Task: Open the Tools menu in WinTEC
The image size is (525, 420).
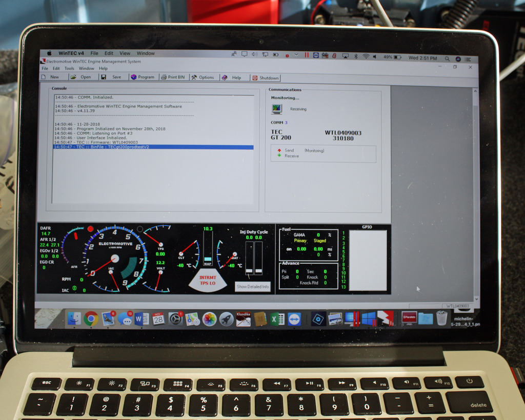Action: click(x=69, y=68)
